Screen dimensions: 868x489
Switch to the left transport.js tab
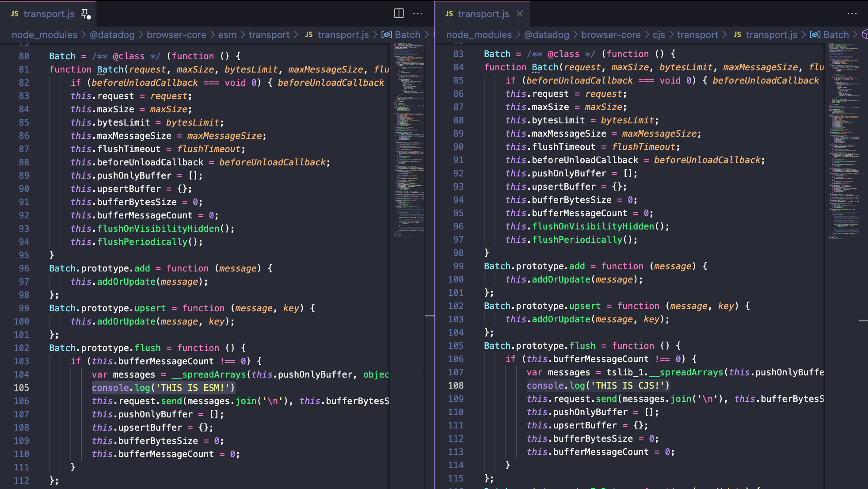pos(49,14)
